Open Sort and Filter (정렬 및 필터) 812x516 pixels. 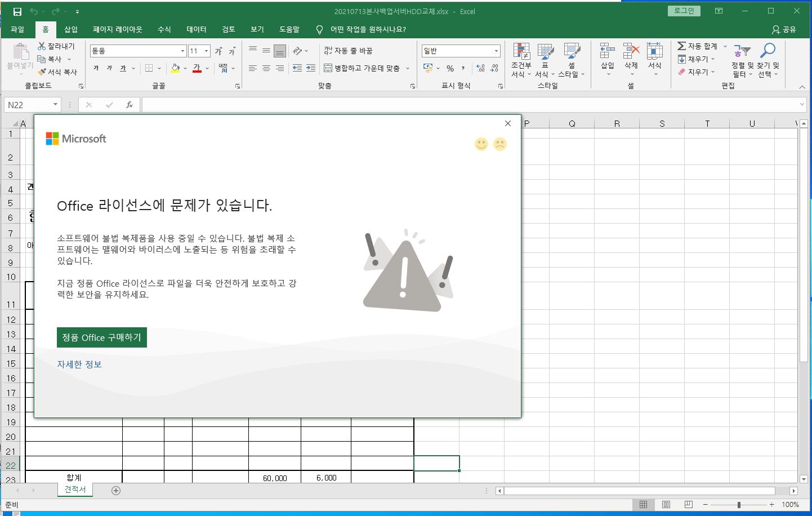742,60
